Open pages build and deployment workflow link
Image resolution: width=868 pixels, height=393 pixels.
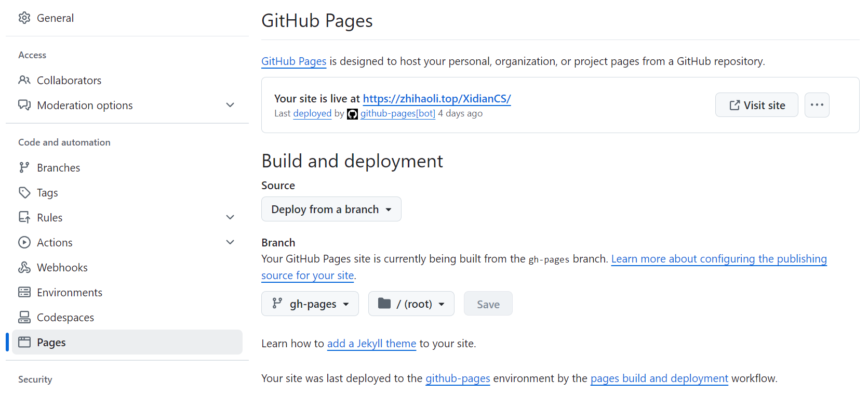click(x=659, y=378)
